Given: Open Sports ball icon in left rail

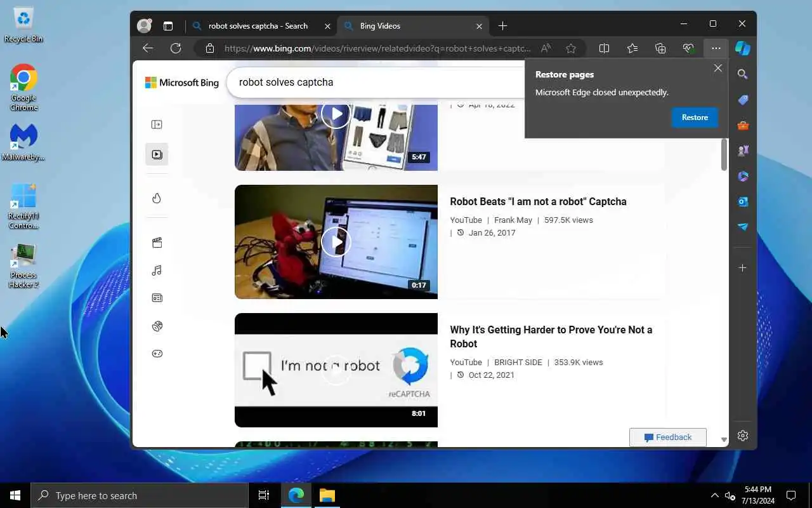Looking at the screenshot, I should pos(157,326).
